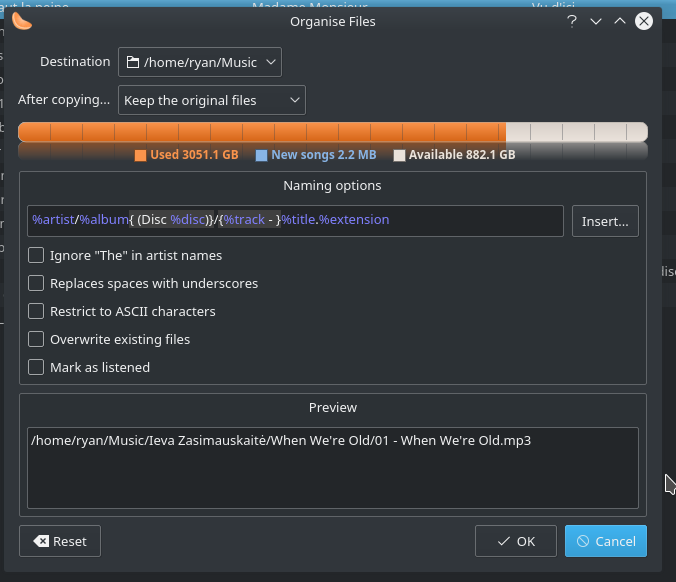This screenshot has height=582, width=676.
Task: Click the folder icon in Destination box
Action: coord(132,63)
